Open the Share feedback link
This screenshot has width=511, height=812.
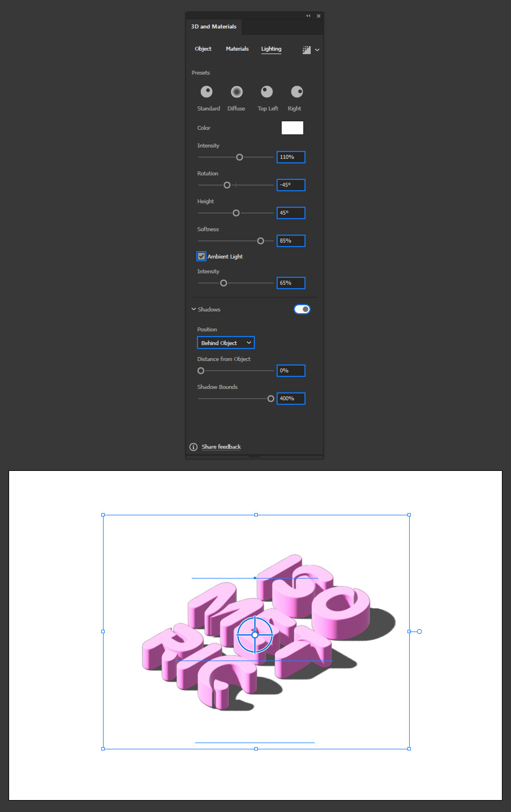pos(221,447)
